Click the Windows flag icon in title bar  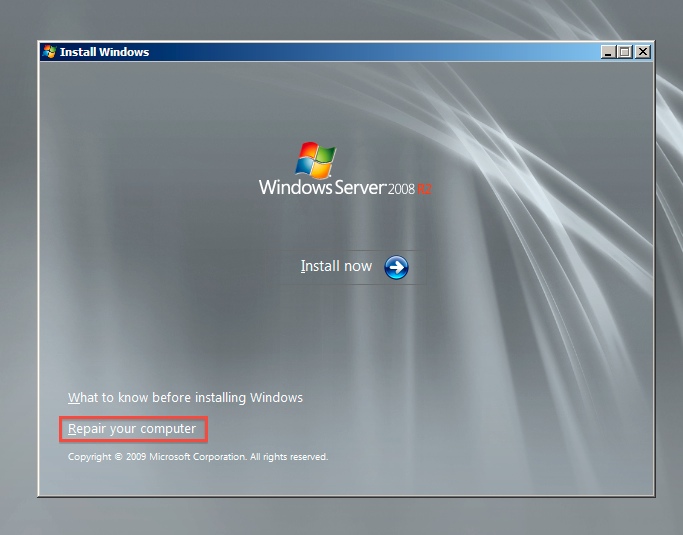pyautogui.click(x=49, y=52)
